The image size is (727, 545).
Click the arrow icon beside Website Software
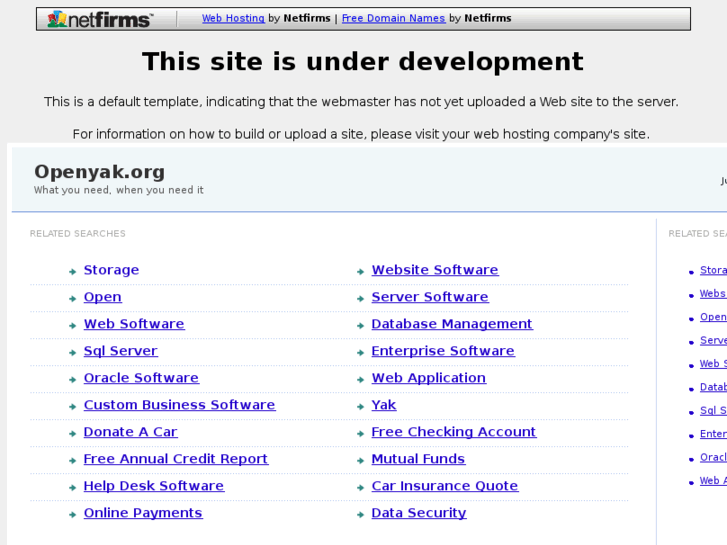click(x=360, y=272)
